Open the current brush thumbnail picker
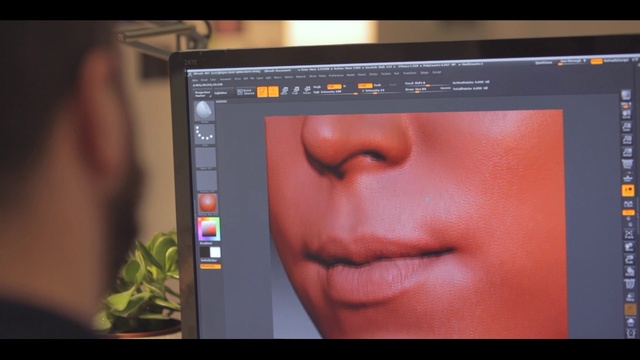The image size is (640, 360). (204, 111)
